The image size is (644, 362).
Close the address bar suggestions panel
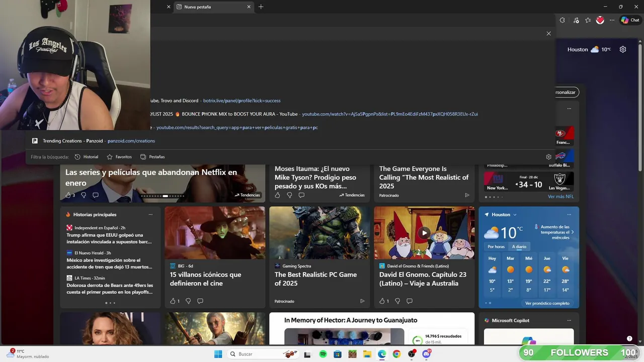click(548, 33)
